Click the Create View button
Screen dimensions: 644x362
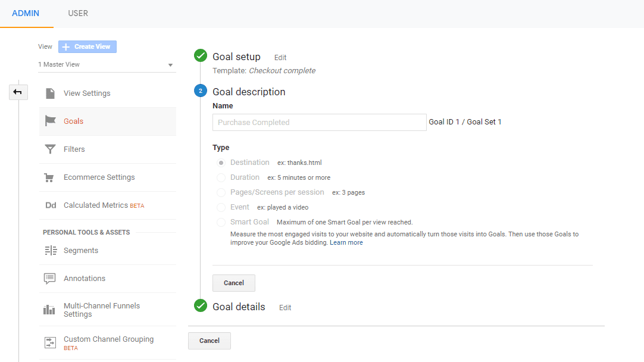pos(87,46)
